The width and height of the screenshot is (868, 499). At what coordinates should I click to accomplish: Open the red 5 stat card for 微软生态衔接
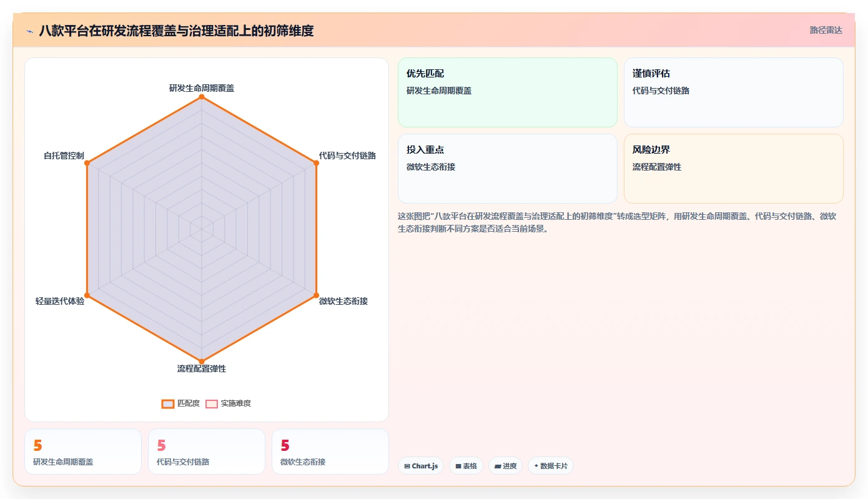[x=330, y=452]
